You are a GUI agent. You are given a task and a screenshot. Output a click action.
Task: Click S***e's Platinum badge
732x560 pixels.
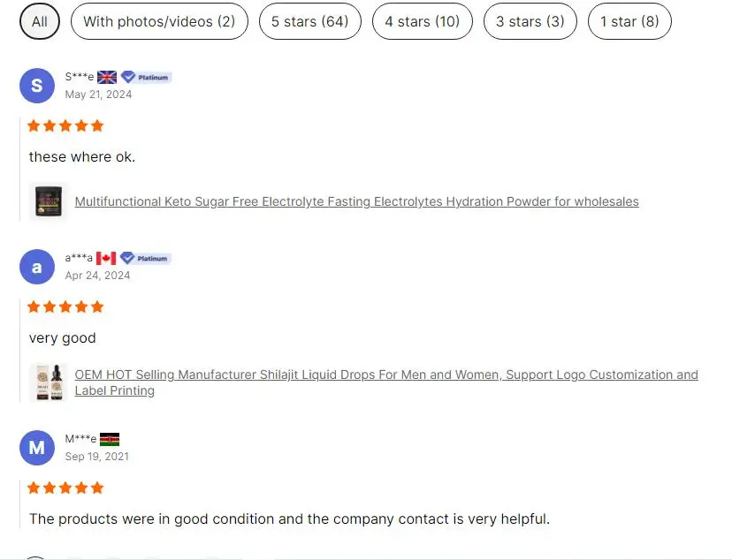146,78
